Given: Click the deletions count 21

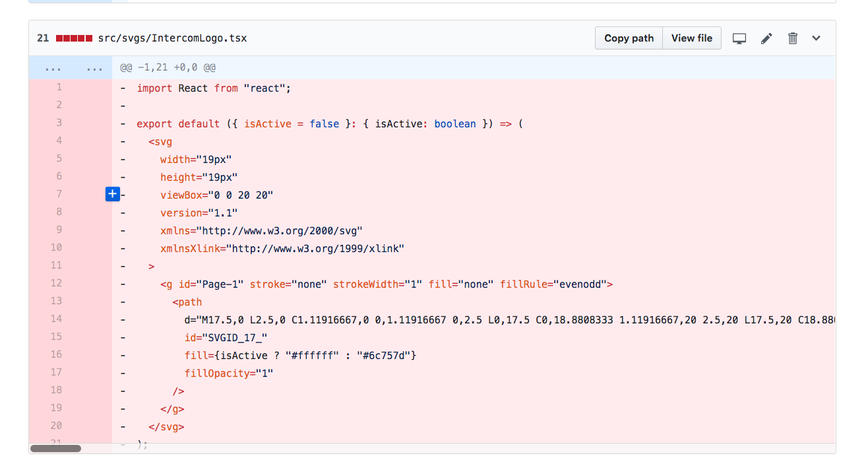Looking at the screenshot, I should coord(43,38).
